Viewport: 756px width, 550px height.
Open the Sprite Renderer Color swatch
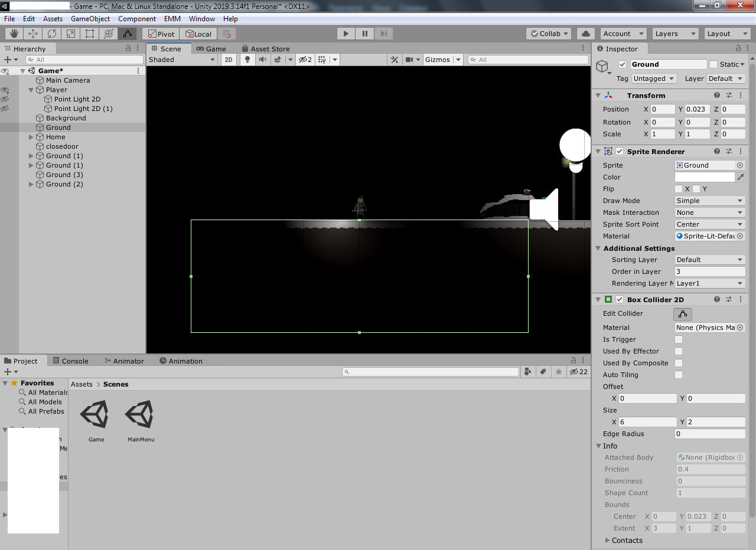[x=705, y=177]
